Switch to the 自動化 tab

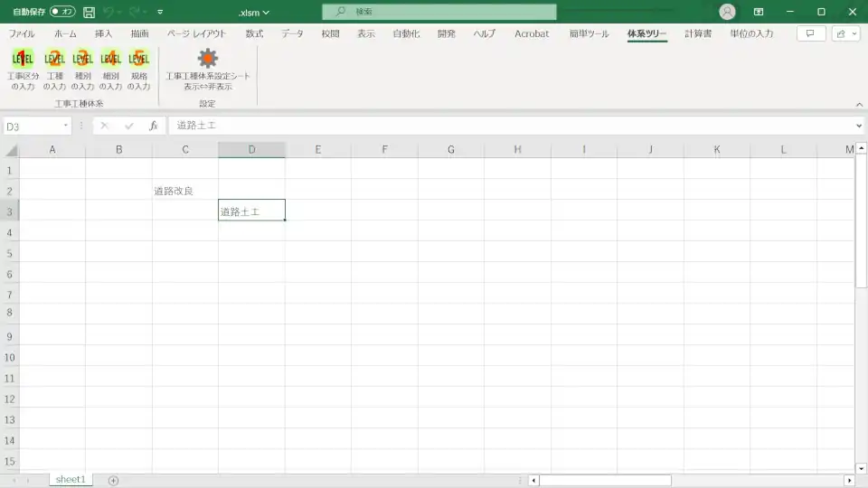point(406,33)
